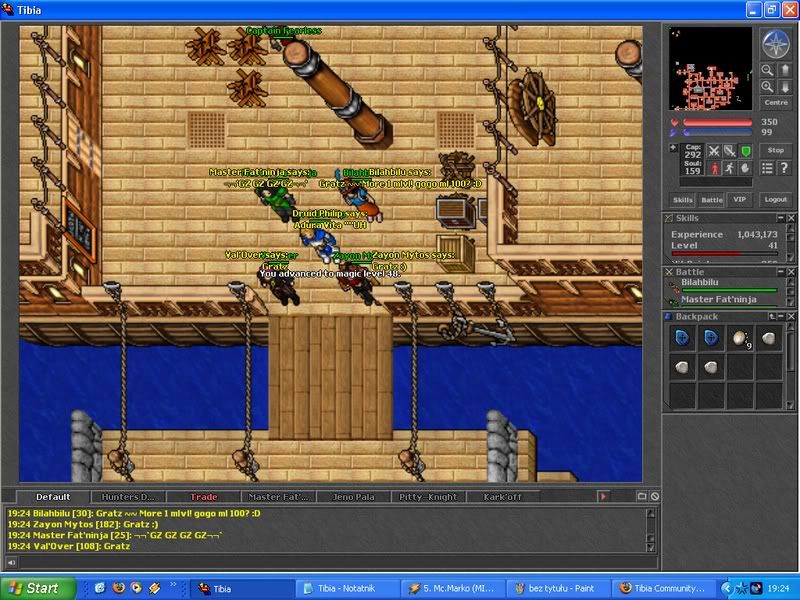
Task: Click the minimap view
Action: click(710, 68)
